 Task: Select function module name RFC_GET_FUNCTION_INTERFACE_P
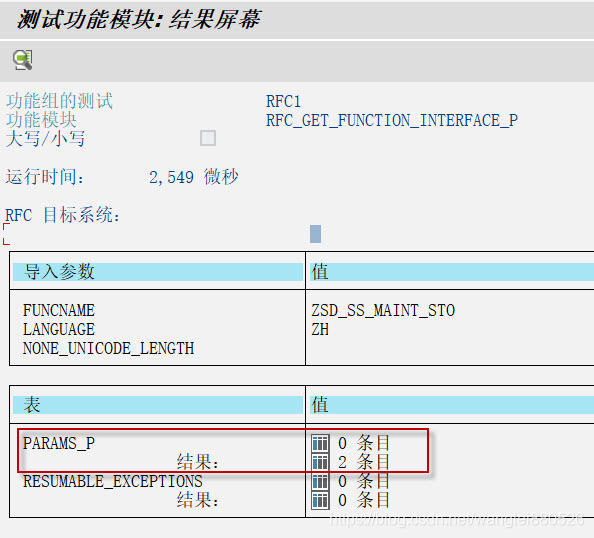(x=392, y=120)
